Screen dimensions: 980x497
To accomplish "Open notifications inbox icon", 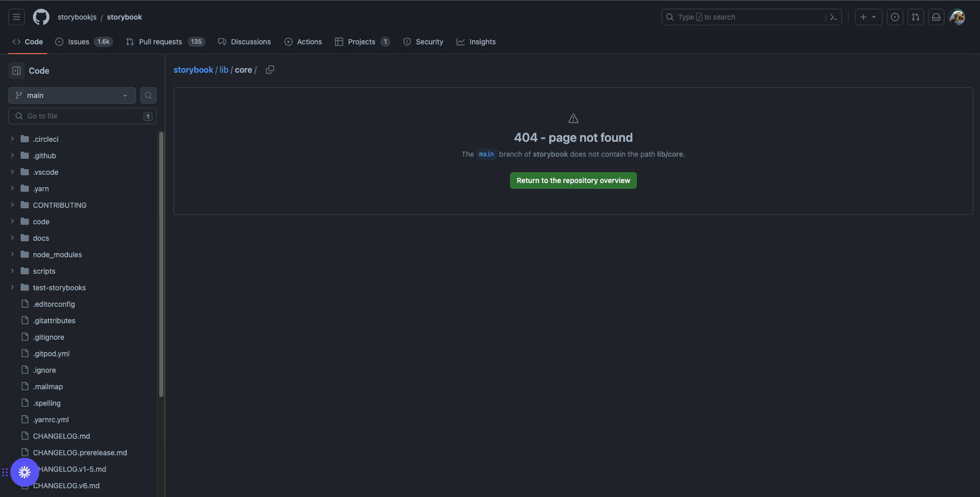I will tap(936, 17).
